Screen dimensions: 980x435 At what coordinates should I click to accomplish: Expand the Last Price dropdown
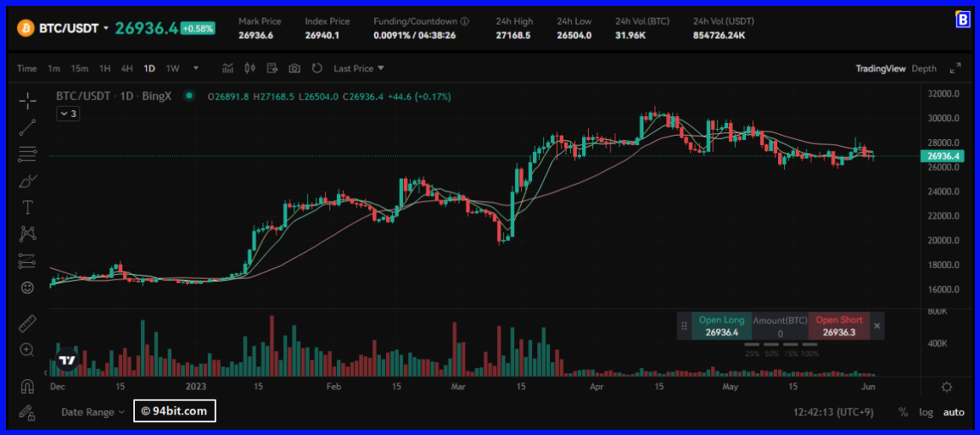pyautogui.click(x=358, y=68)
